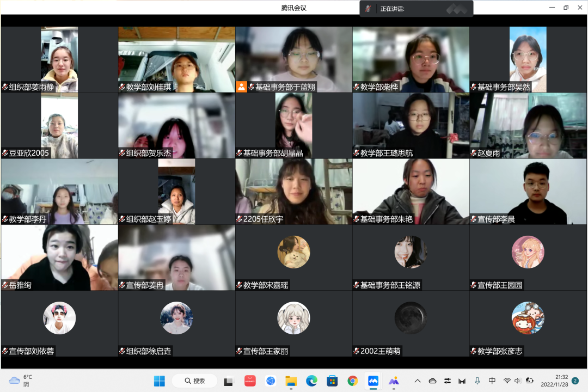Open the network, volume and battery flyout
The height and width of the screenshot is (392, 588).
tap(518, 381)
